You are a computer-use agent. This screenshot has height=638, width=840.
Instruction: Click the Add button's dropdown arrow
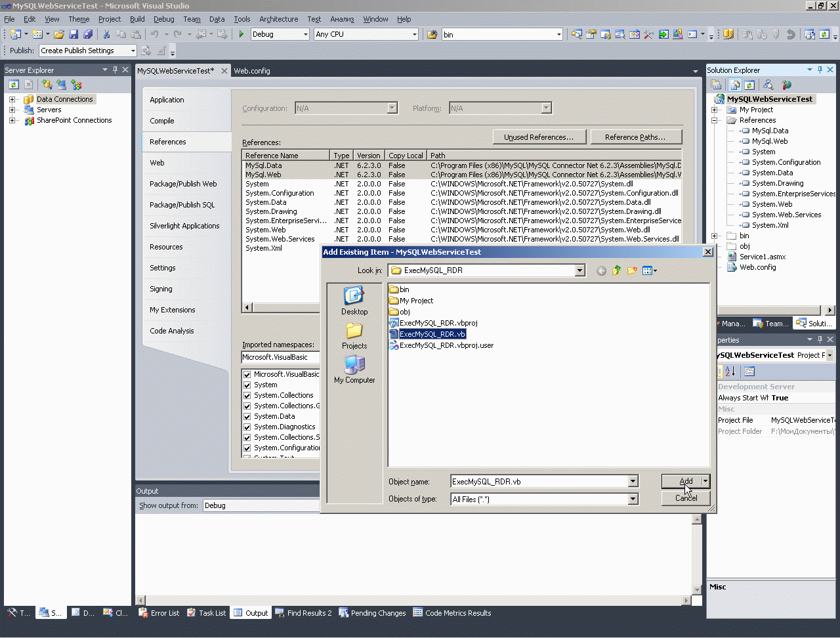(705, 481)
